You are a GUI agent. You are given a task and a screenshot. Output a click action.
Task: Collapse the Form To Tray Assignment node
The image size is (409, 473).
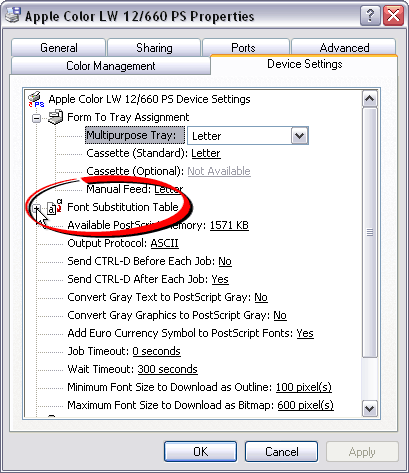(36, 118)
